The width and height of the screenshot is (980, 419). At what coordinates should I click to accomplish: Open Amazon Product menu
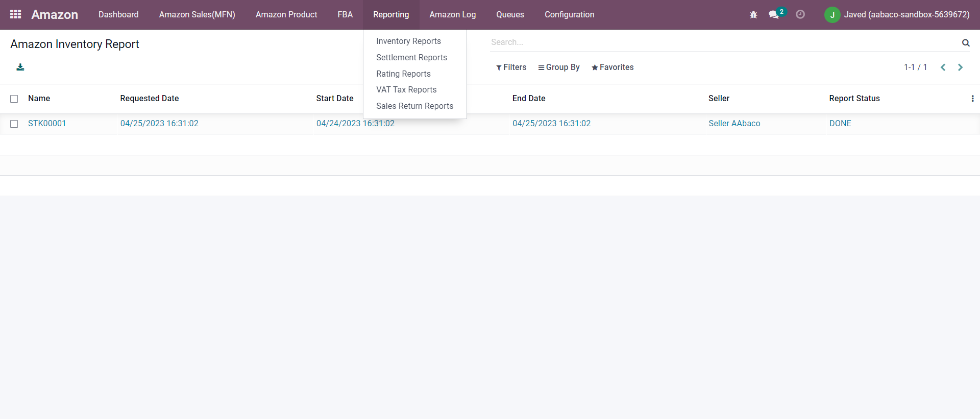pyautogui.click(x=286, y=14)
